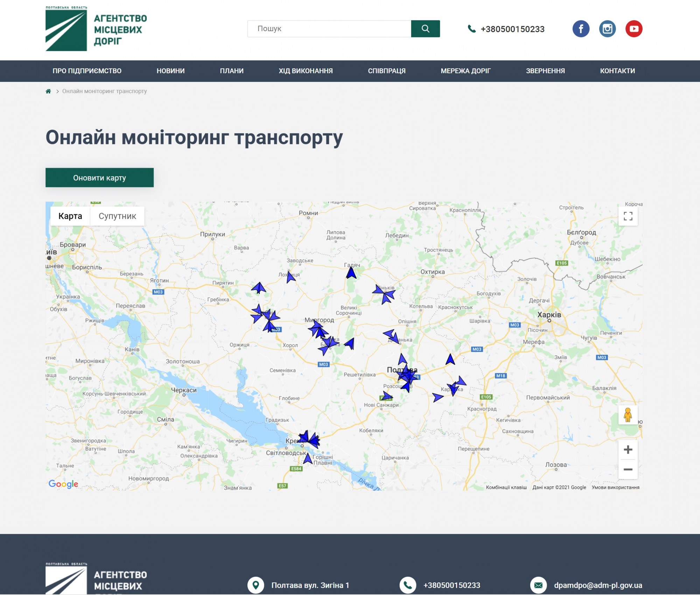Viewport: 700px width, 595px height.
Task: Switch map to Супутник view
Action: tap(117, 216)
